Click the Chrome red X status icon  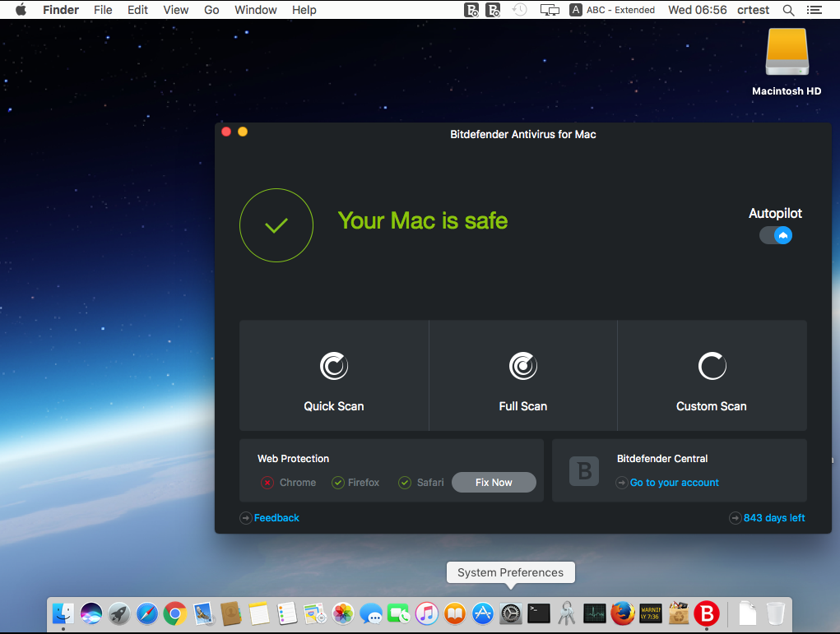(x=267, y=483)
